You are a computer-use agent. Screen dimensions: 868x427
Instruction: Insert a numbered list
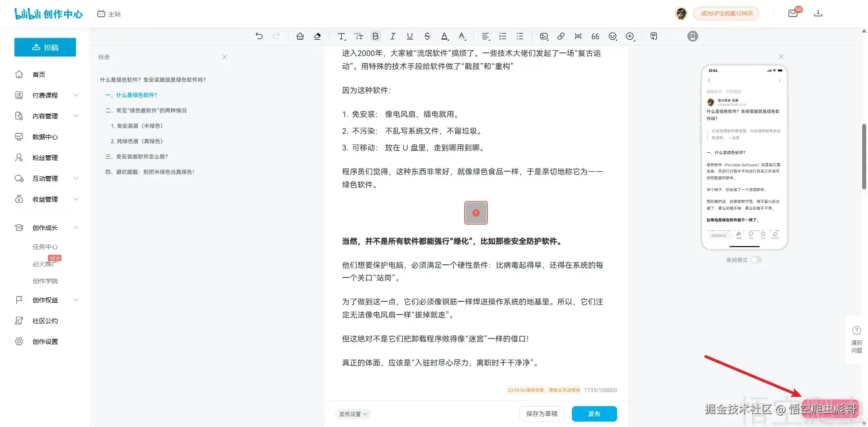pyautogui.click(x=503, y=36)
